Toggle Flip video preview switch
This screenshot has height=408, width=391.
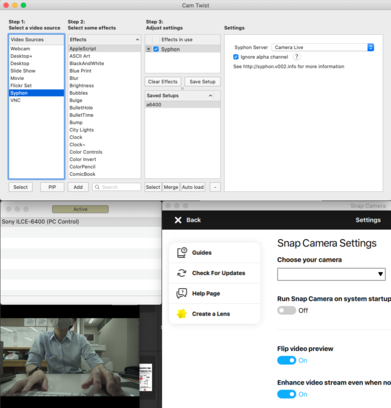point(286,360)
